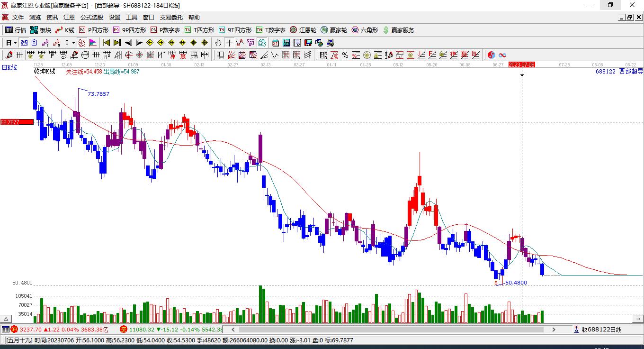Launch the 赢家轮 wheel tool
This screenshot has height=349, width=644.
pos(334,30)
